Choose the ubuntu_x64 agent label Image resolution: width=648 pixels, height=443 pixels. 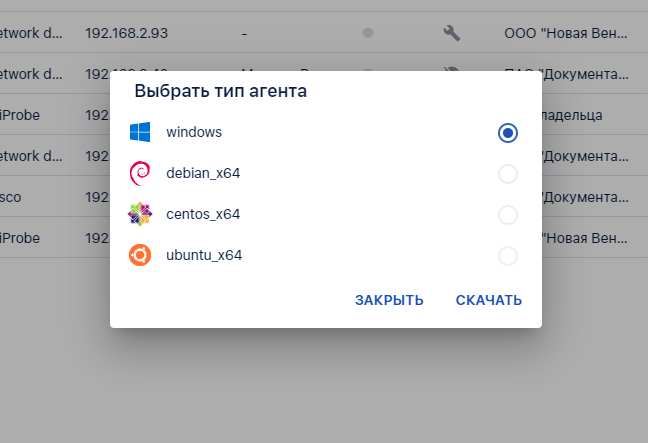204,255
